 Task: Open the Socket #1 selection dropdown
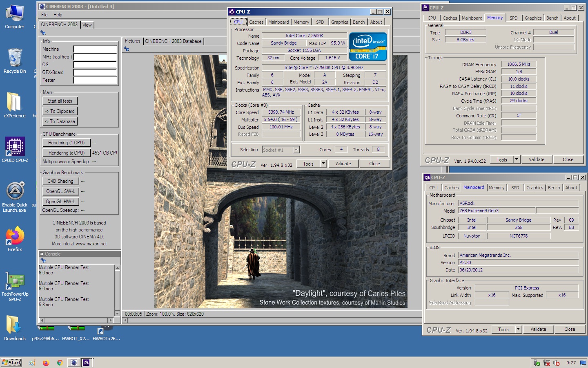pyautogui.click(x=296, y=150)
